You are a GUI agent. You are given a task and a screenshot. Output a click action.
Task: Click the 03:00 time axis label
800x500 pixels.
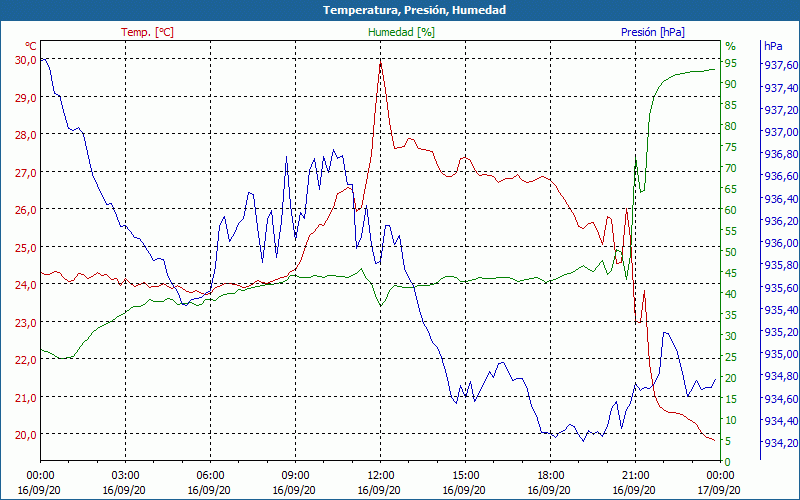click(x=126, y=476)
